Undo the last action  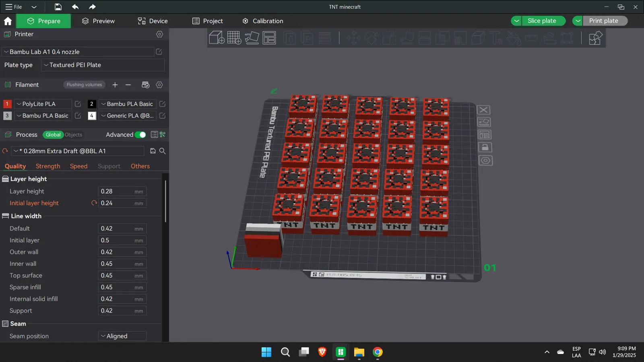pyautogui.click(x=75, y=7)
